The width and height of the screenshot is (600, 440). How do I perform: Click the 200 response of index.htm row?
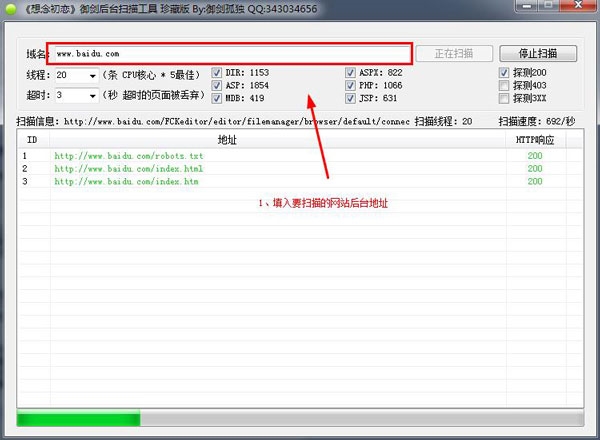click(x=535, y=181)
